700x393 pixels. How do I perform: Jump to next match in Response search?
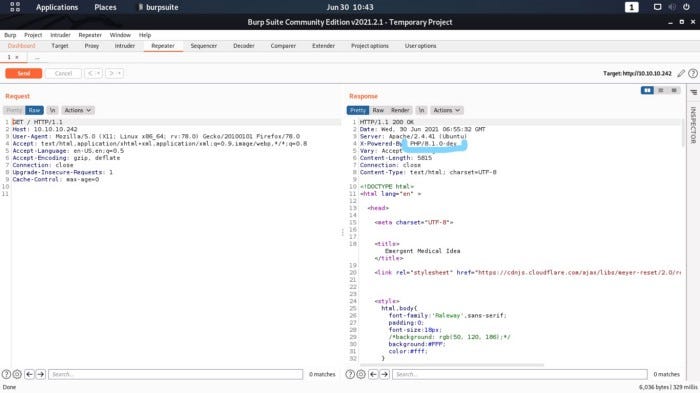pyautogui.click(x=384, y=374)
